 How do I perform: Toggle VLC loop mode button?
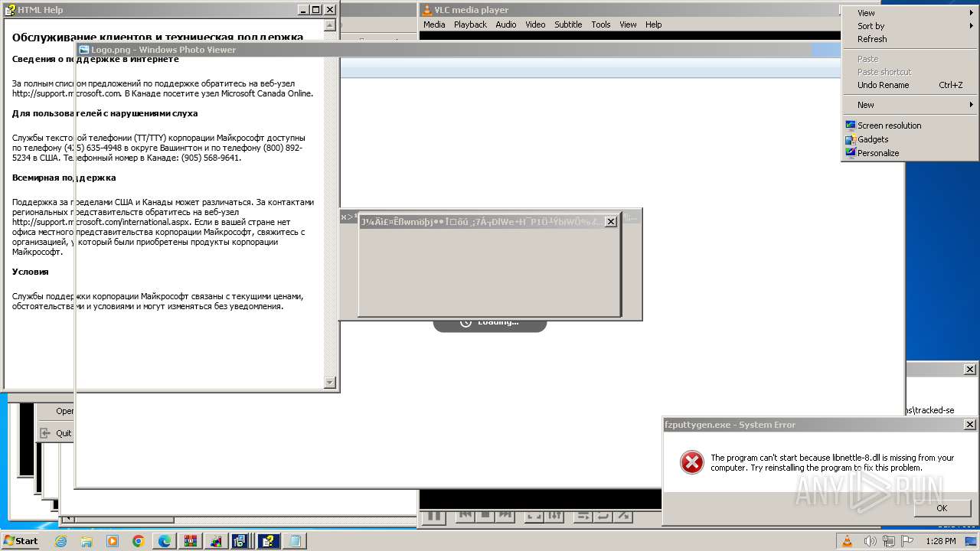(603, 517)
